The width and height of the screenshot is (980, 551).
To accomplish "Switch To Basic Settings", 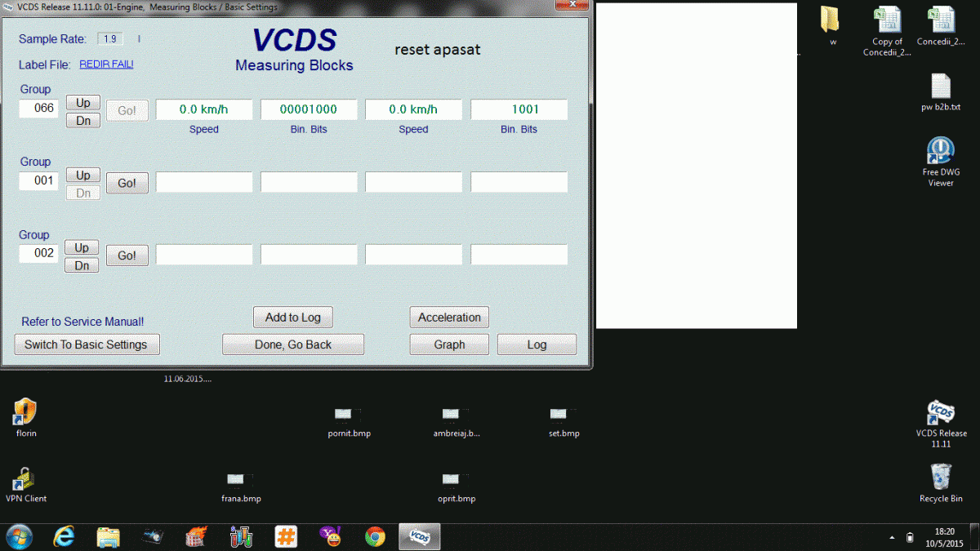I will point(87,344).
